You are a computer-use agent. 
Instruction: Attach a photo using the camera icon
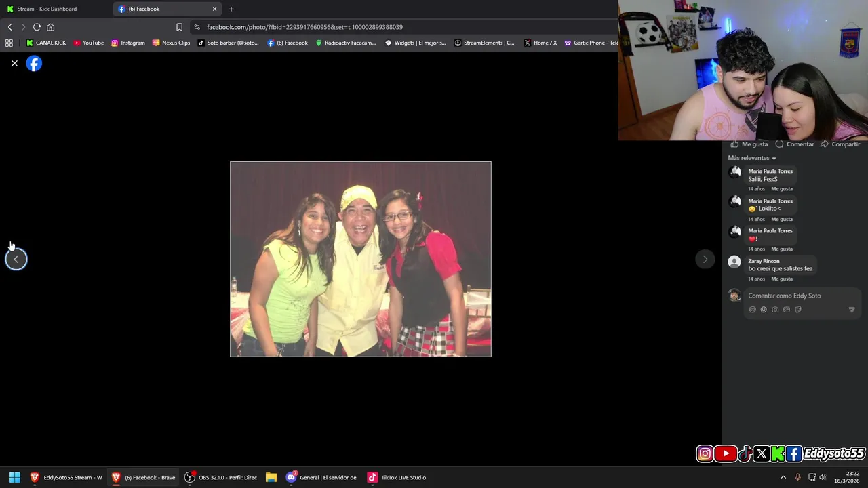[775, 310]
